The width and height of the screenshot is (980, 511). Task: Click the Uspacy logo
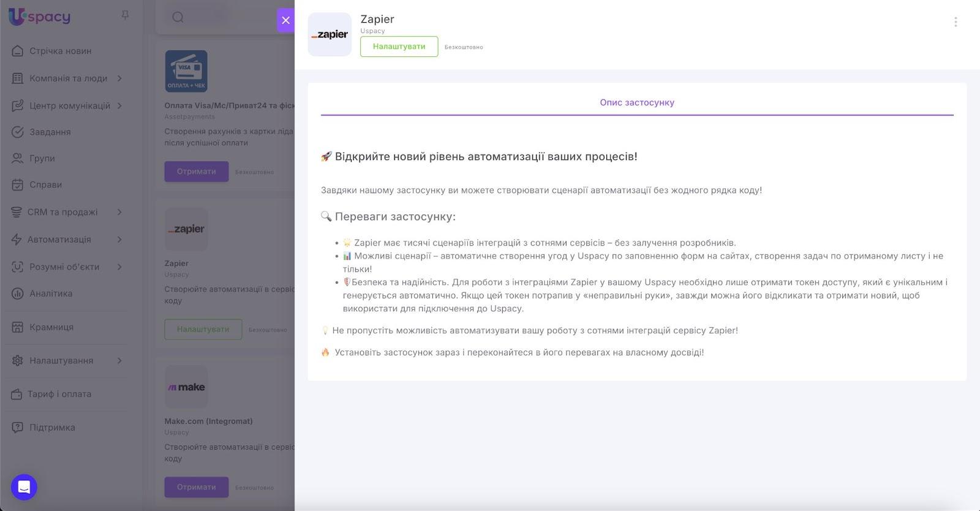[40, 17]
